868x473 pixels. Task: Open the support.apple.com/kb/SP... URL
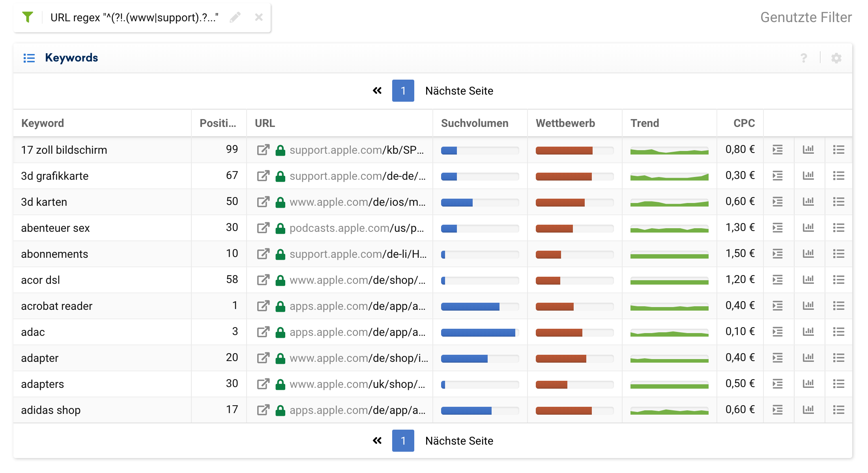pos(357,150)
